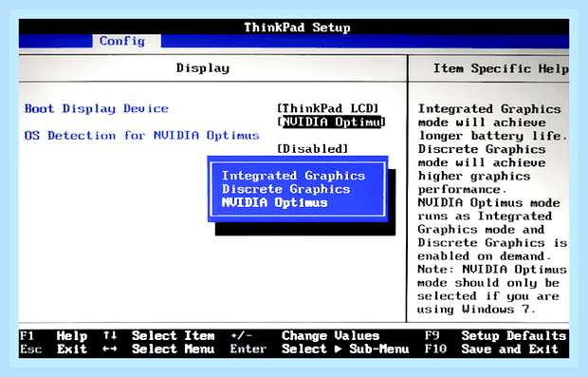Select OS Detection for NVIDIA Optimus
Screen dimensions: 588x377
click(141, 135)
